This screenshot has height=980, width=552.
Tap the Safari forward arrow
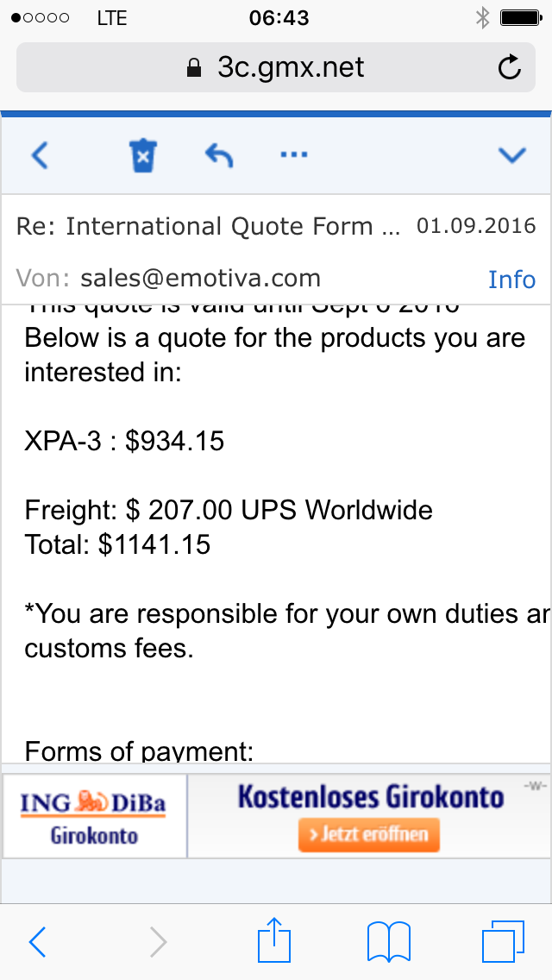click(x=158, y=942)
